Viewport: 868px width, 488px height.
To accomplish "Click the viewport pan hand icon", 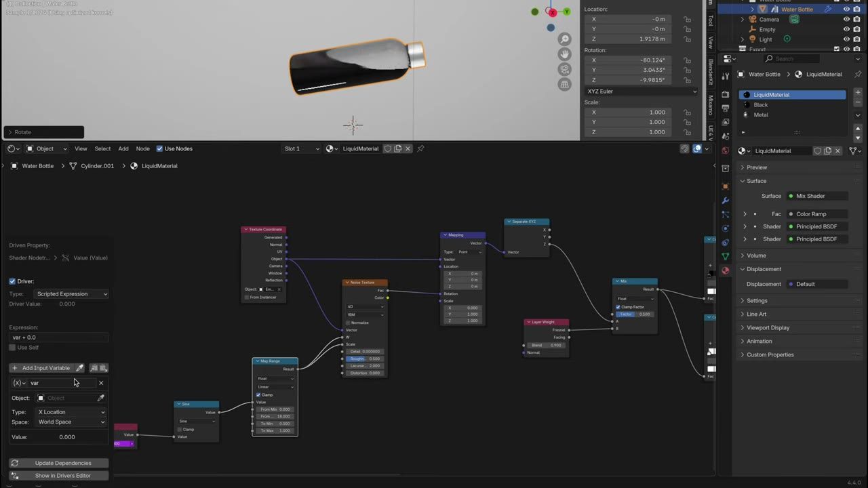I will (x=564, y=54).
